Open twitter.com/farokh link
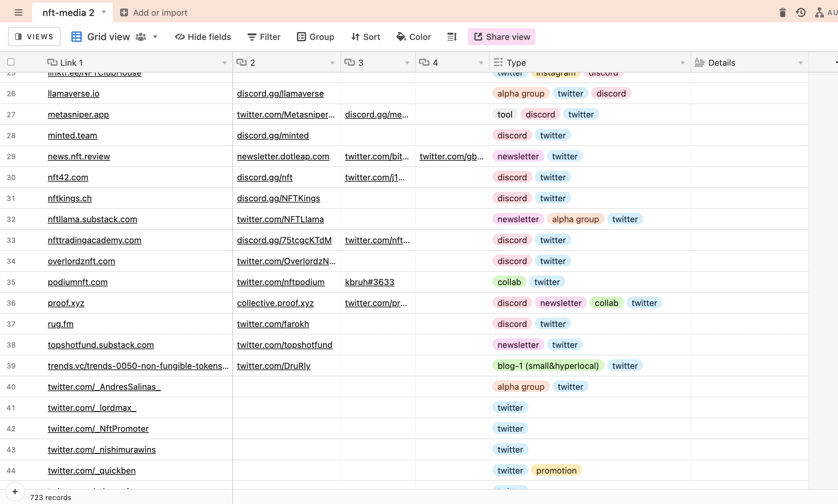This screenshot has height=504, width=838. pyautogui.click(x=273, y=324)
